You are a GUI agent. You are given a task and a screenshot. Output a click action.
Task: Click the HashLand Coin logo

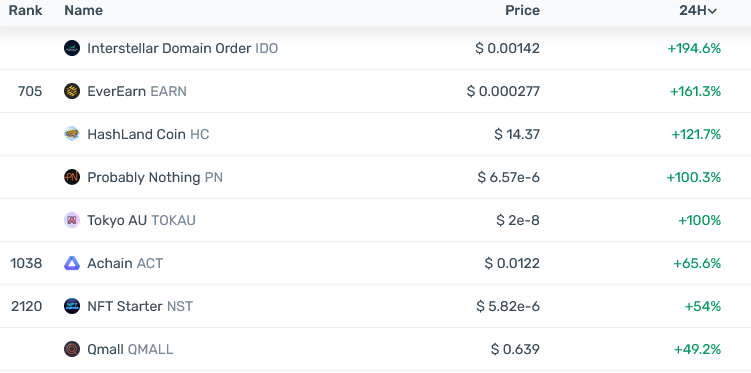click(72, 134)
